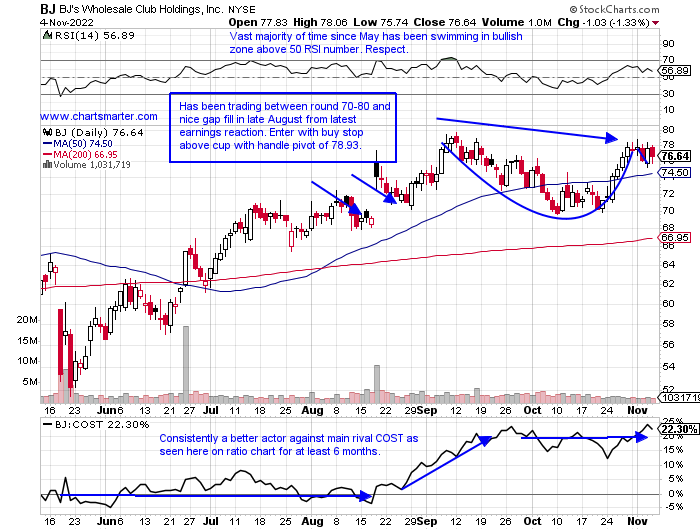This screenshot has width=700, height=530.
Task: Click the 1031719 volume axis tag
Action: coord(679,397)
